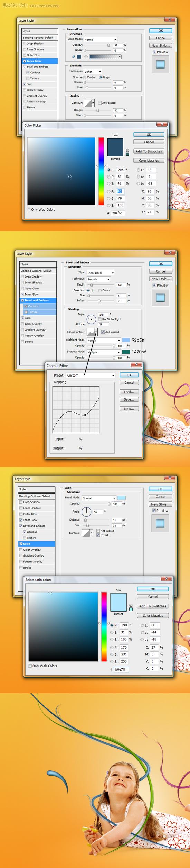Expand the Custom preset dropdown in Contour Editor
Viewport: 190px width, 868px height.
[91, 375]
